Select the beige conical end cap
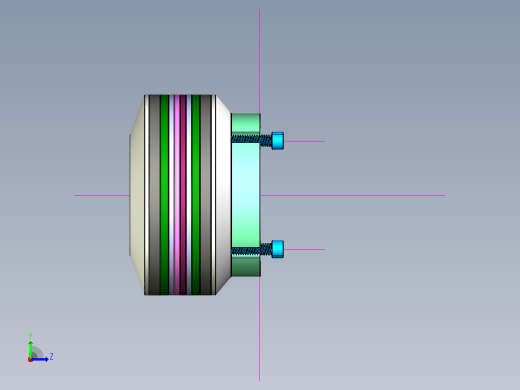This screenshot has height=390, width=520. (137, 195)
